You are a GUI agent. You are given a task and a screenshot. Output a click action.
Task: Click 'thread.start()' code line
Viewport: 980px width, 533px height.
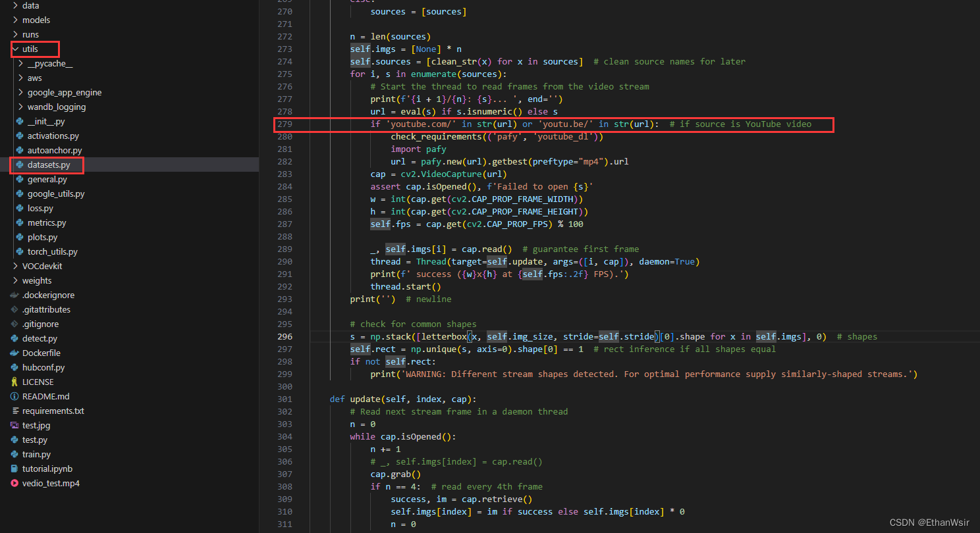[x=406, y=286]
